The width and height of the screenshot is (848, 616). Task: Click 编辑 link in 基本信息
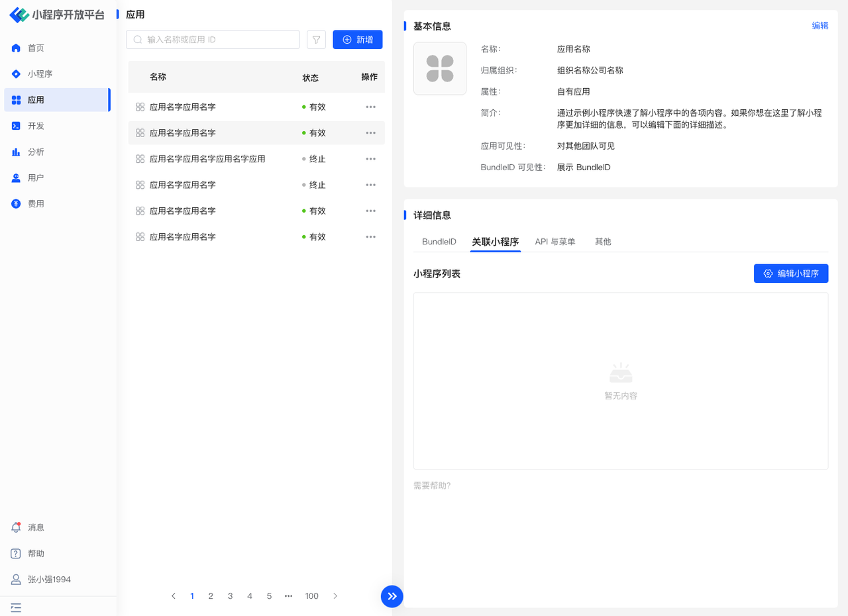click(820, 26)
